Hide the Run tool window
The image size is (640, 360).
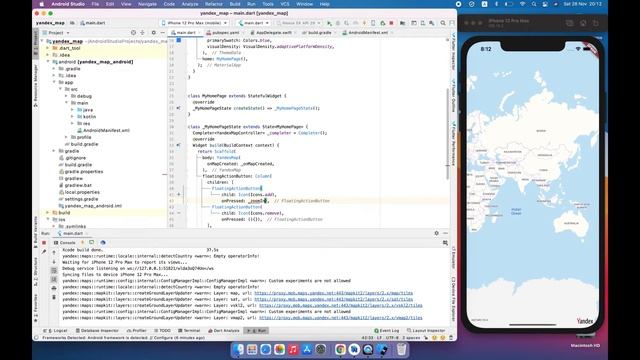[445, 233]
